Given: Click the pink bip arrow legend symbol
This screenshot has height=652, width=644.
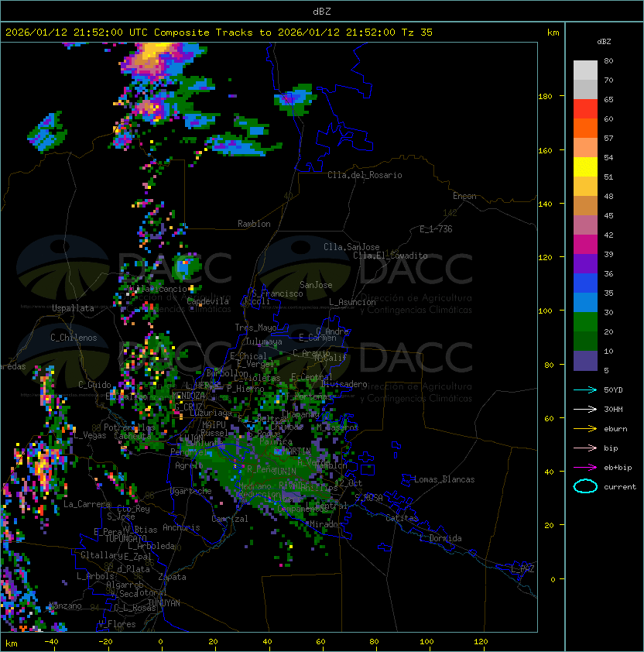Looking at the screenshot, I should [x=585, y=448].
